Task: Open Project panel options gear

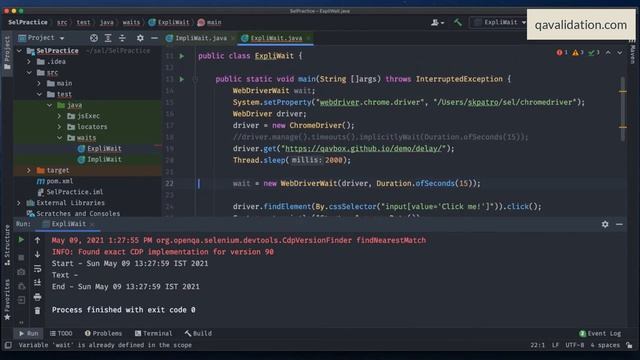Action: 140,38
